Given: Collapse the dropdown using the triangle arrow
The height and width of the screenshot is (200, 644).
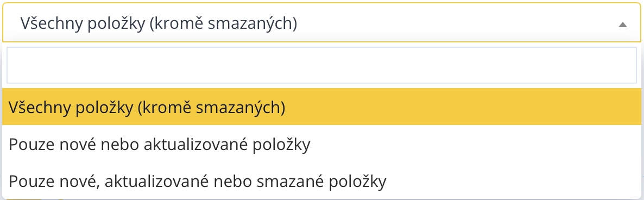Looking at the screenshot, I should pos(623,24).
